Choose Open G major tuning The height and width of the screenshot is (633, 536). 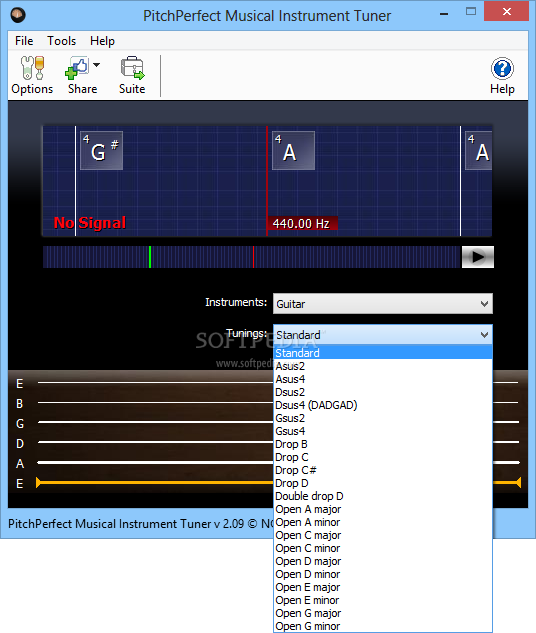pyautogui.click(x=383, y=613)
